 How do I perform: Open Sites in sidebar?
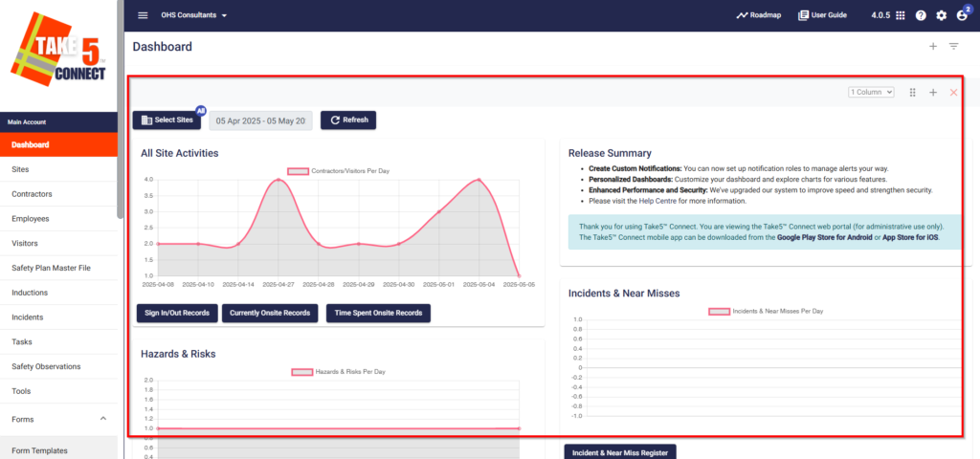click(x=58, y=169)
